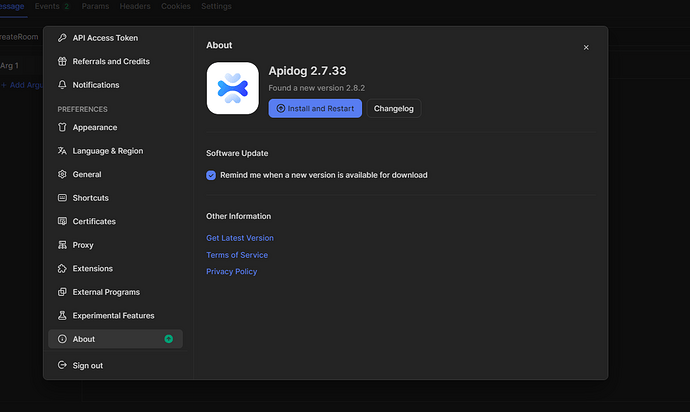690x412 pixels.
Task: Click Sign out in the sidebar
Action: [x=88, y=366]
